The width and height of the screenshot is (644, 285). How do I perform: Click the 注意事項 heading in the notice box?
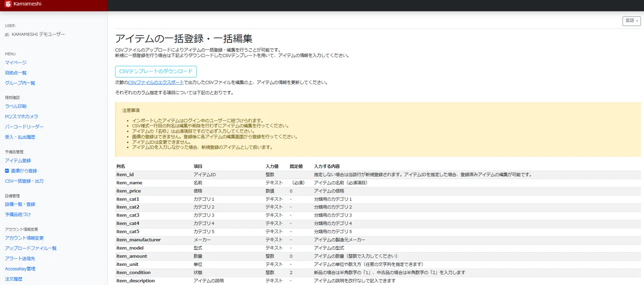131,110
